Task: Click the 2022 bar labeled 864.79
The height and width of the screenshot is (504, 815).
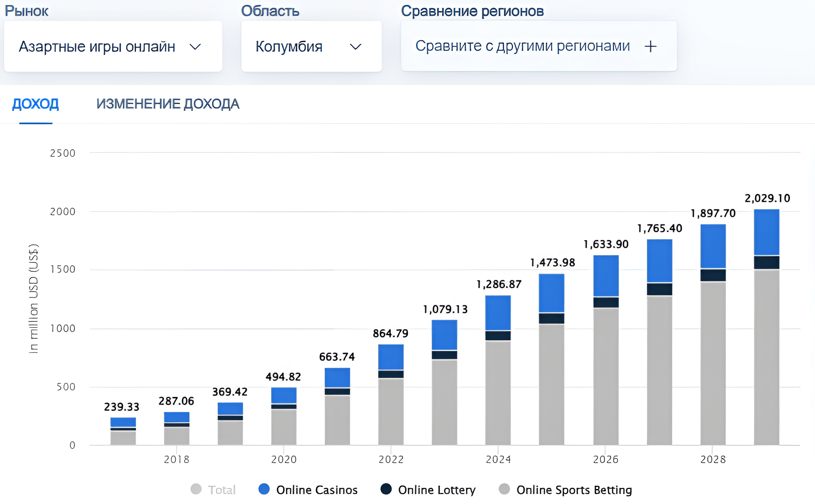Action: click(x=391, y=395)
